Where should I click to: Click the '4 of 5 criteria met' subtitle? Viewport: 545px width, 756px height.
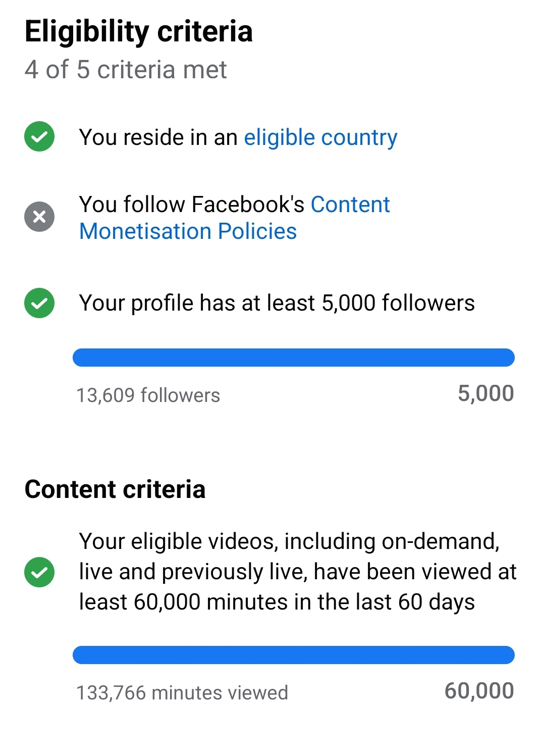pyautogui.click(x=126, y=70)
